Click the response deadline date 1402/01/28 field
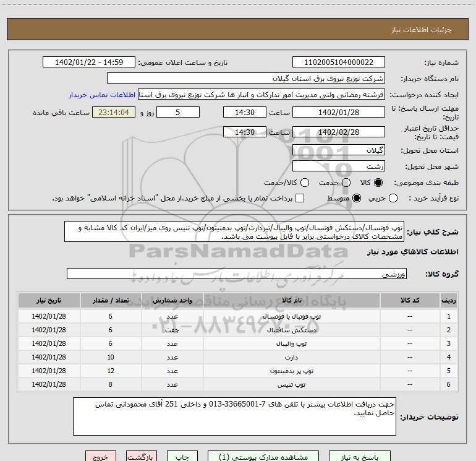The image size is (476, 461). coord(339,112)
